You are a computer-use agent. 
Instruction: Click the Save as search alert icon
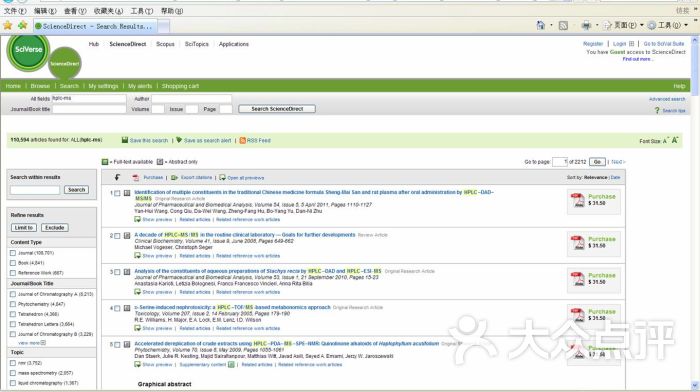click(x=179, y=140)
